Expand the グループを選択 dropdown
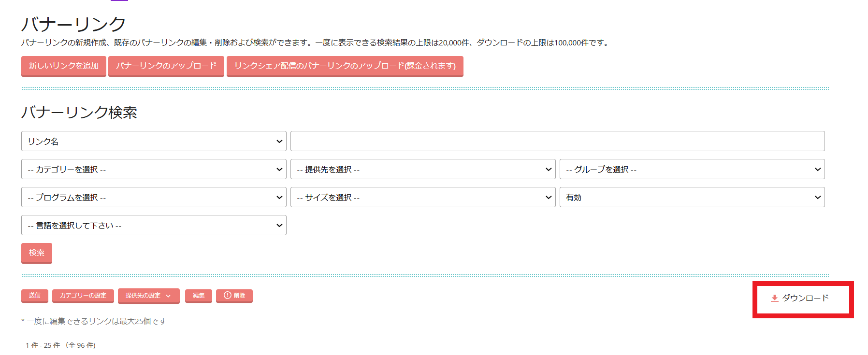The height and width of the screenshot is (355, 868). tap(692, 169)
